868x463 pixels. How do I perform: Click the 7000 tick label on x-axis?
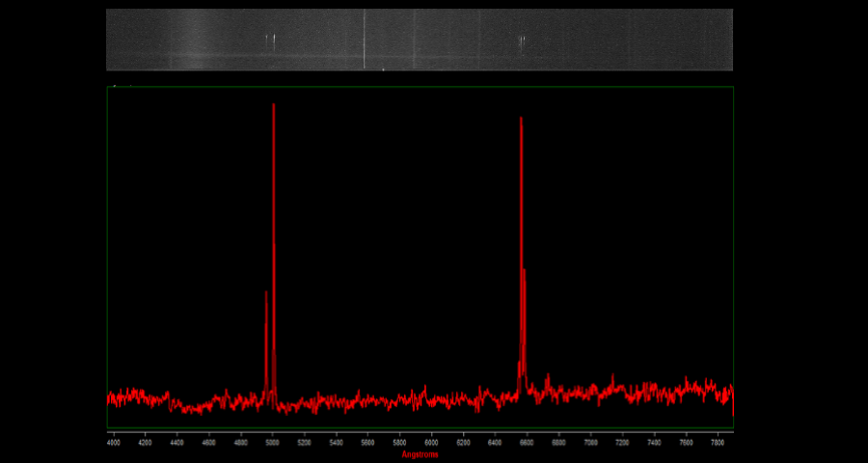(590, 443)
